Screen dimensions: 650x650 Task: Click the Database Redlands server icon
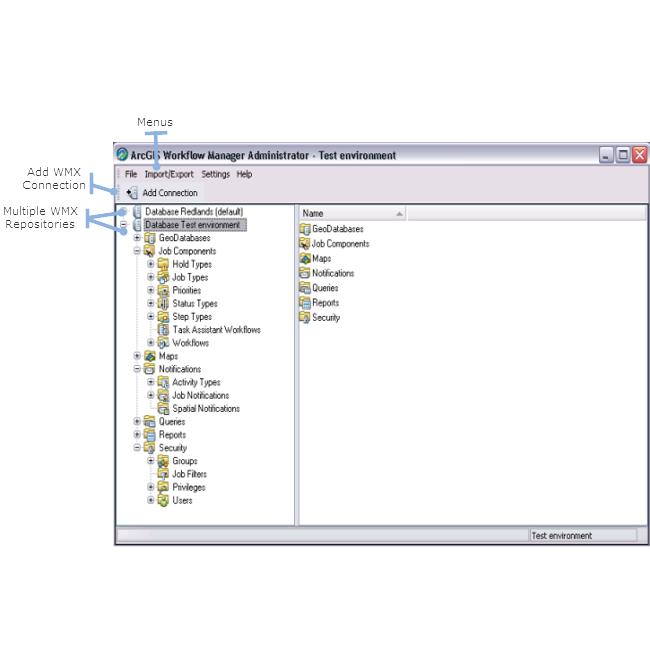click(137, 211)
